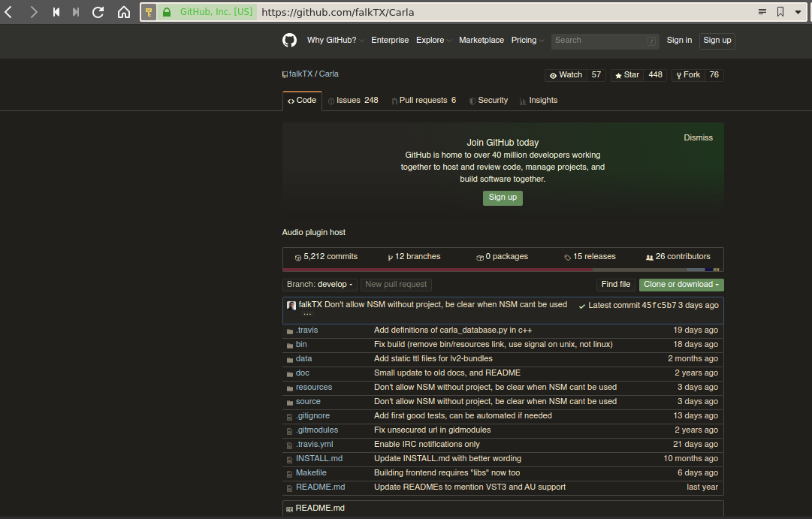Click the New pull request button
Image resolution: width=812 pixels, height=519 pixels.
coord(396,285)
